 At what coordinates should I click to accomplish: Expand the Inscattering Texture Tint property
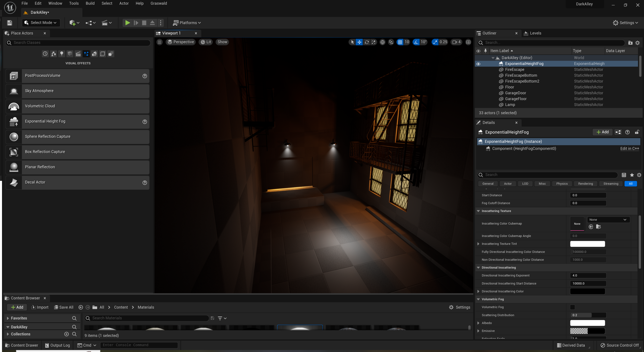478,244
